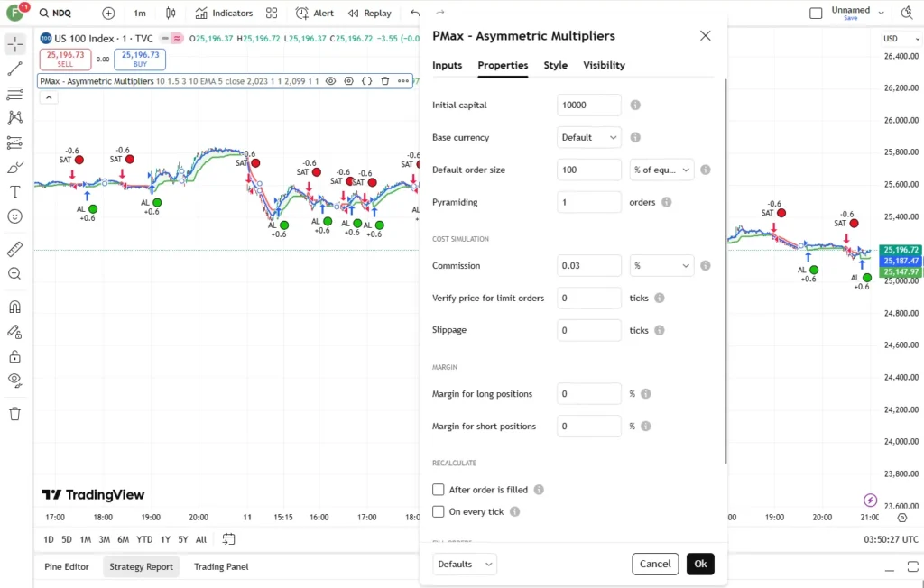
Task: Set chart range to YTD
Action: (x=144, y=539)
